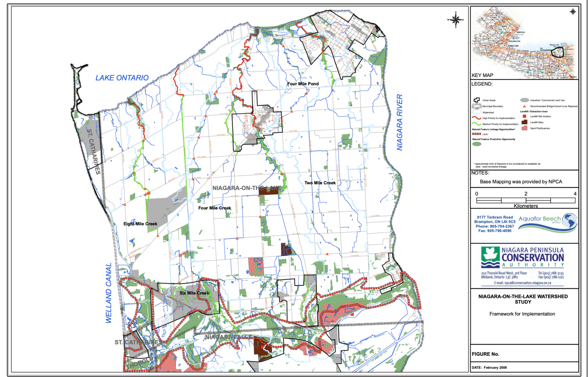Click the NOTES: heading
The height and width of the screenshot is (377, 588).
click(x=480, y=173)
